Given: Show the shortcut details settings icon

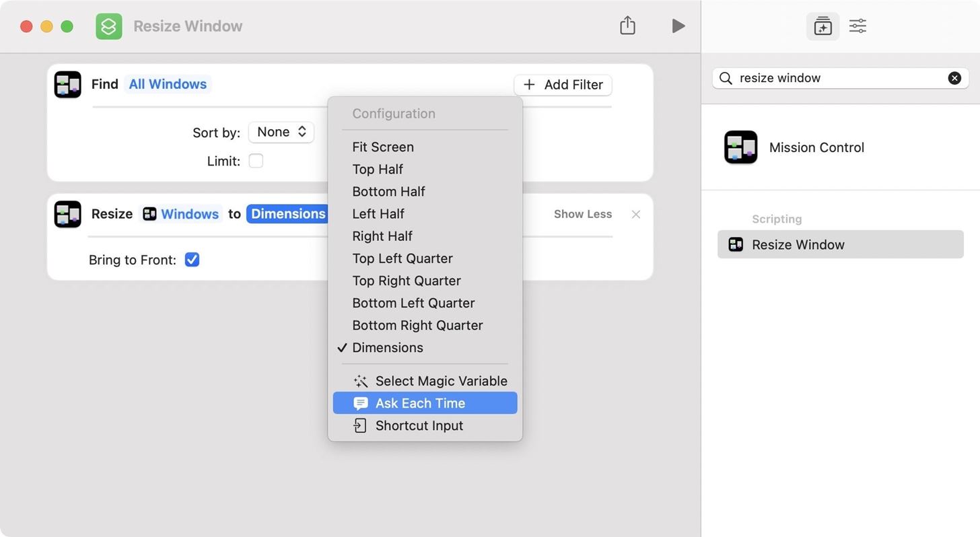Looking at the screenshot, I should [858, 26].
